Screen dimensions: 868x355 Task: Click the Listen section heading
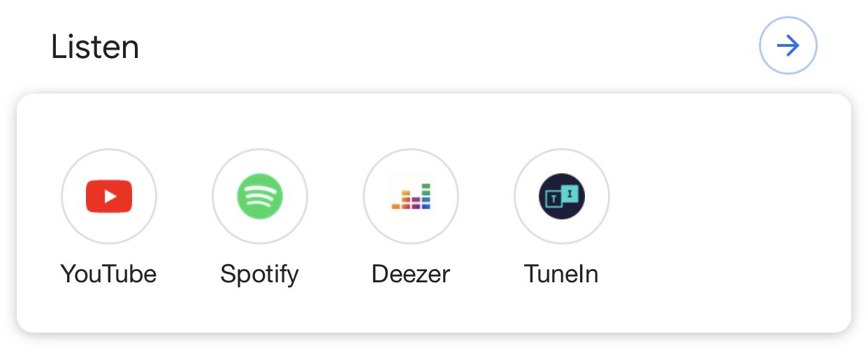point(95,47)
